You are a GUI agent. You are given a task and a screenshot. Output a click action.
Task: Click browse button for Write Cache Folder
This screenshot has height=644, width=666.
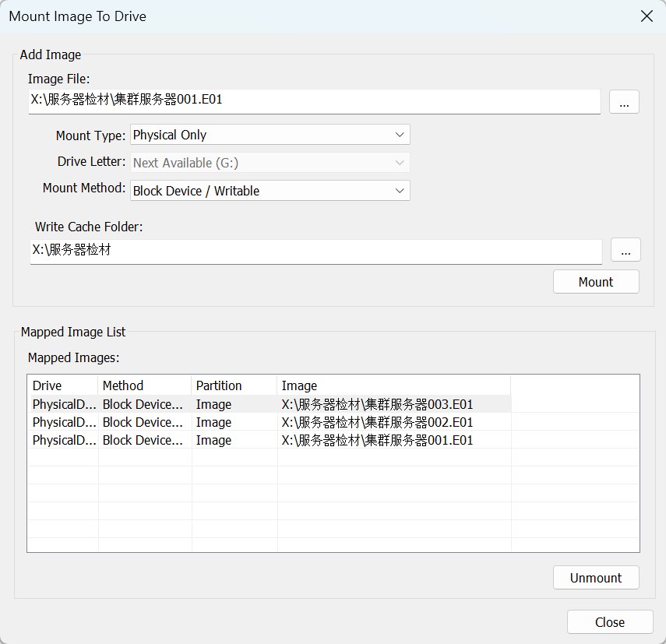(x=625, y=250)
